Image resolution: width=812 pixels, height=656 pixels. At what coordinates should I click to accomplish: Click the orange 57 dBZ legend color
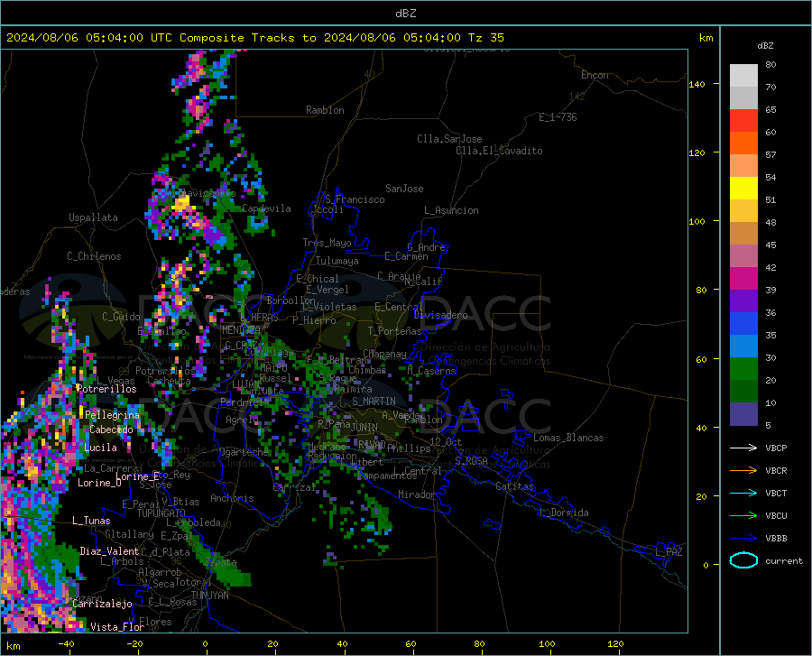(743, 143)
